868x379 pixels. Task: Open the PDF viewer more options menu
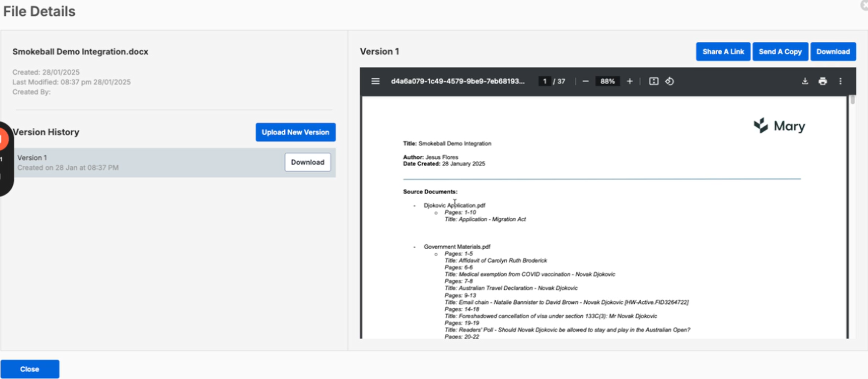tap(840, 81)
